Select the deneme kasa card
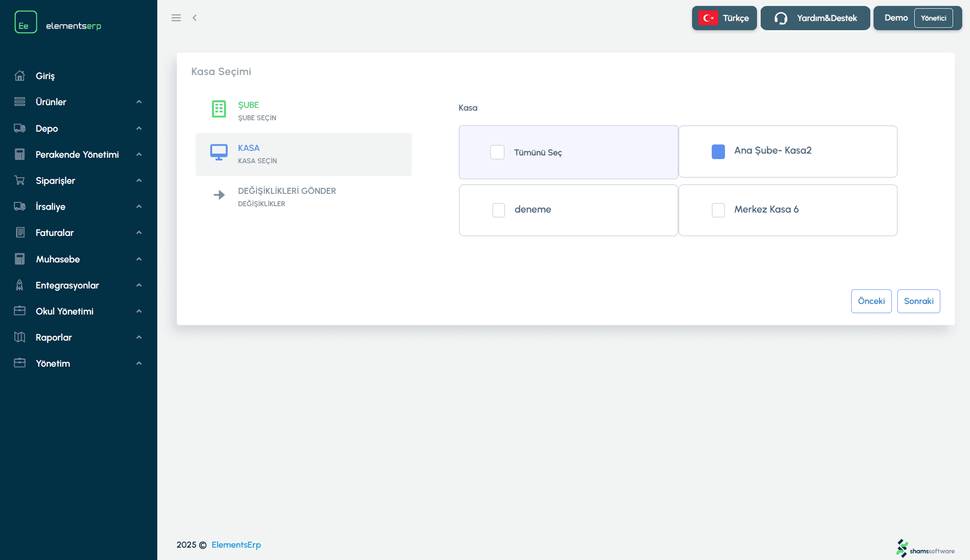Viewport: 970px width, 560px height. click(x=568, y=210)
